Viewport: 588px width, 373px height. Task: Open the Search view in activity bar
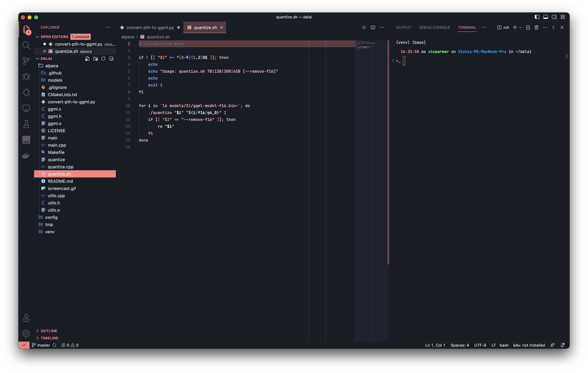tap(26, 45)
